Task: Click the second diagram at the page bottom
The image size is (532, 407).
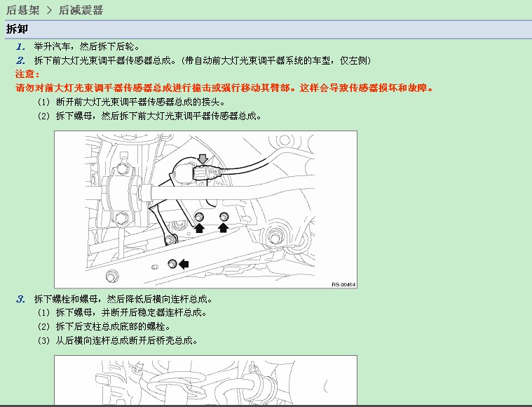Action: 205,380
